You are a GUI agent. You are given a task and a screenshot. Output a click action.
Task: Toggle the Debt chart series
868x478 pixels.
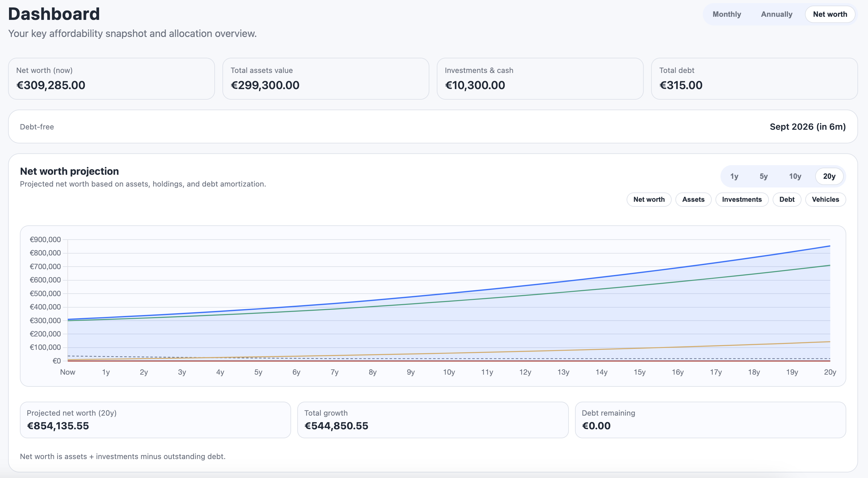click(x=787, y=199)
